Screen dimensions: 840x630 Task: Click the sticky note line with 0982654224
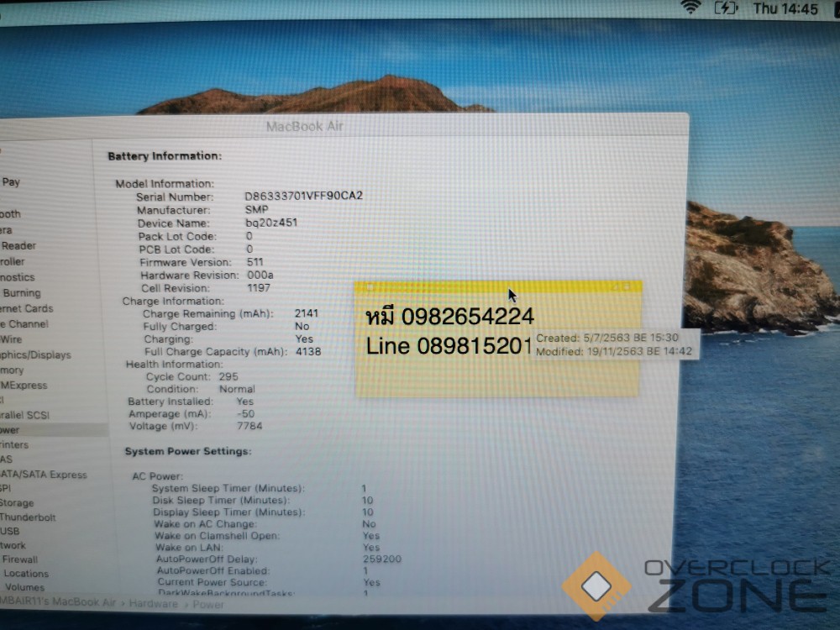449,316
